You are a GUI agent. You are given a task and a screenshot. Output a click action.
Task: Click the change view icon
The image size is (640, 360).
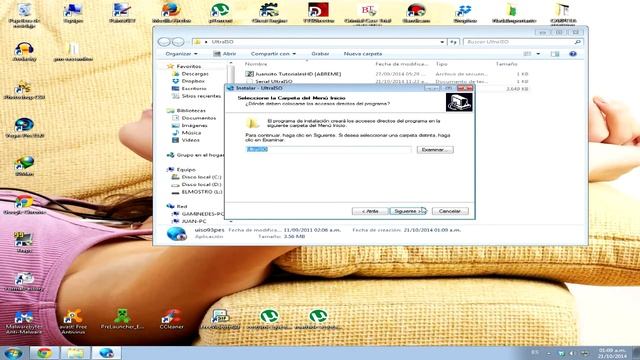click(x=527, y=54)
